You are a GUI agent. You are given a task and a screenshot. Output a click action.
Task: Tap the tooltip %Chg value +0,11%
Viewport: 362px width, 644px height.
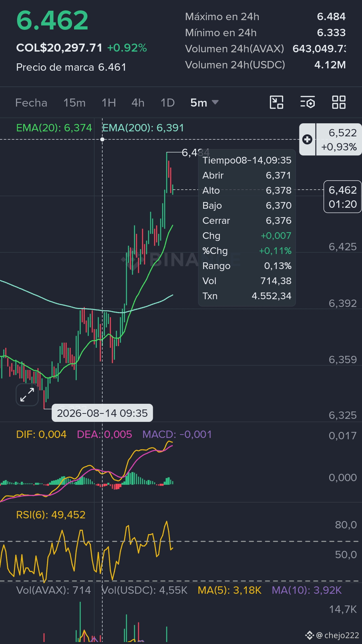pyautogui.click(x=275, y=251)
